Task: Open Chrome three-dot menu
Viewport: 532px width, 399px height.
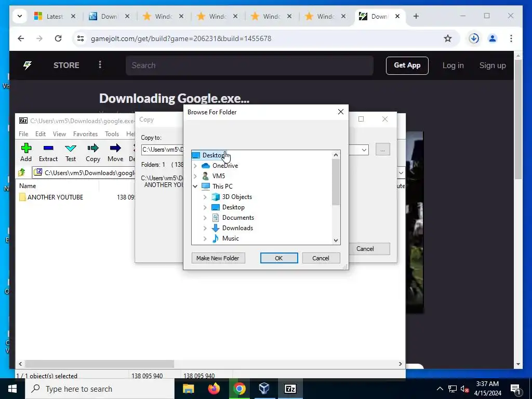Action: (511, 38)
